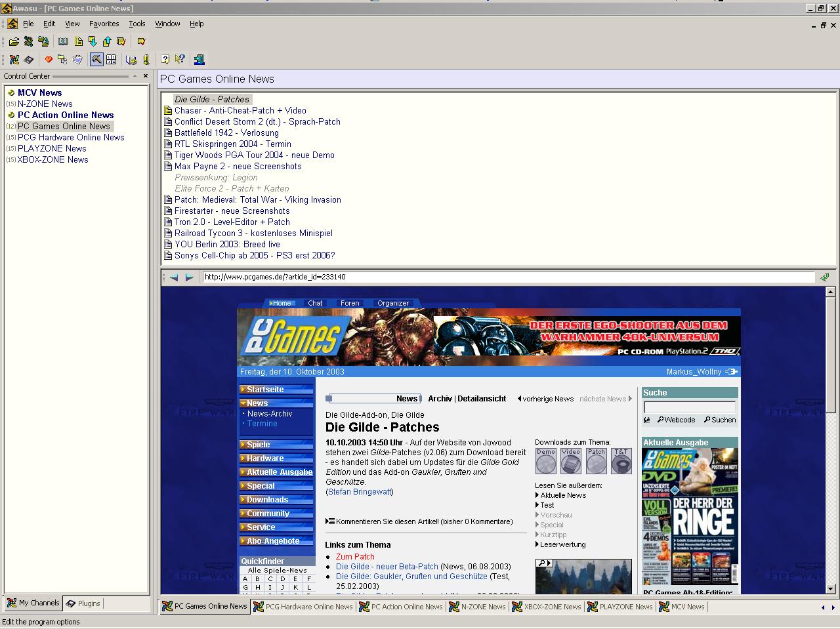Click the folder tree toolbar icon

62,60
